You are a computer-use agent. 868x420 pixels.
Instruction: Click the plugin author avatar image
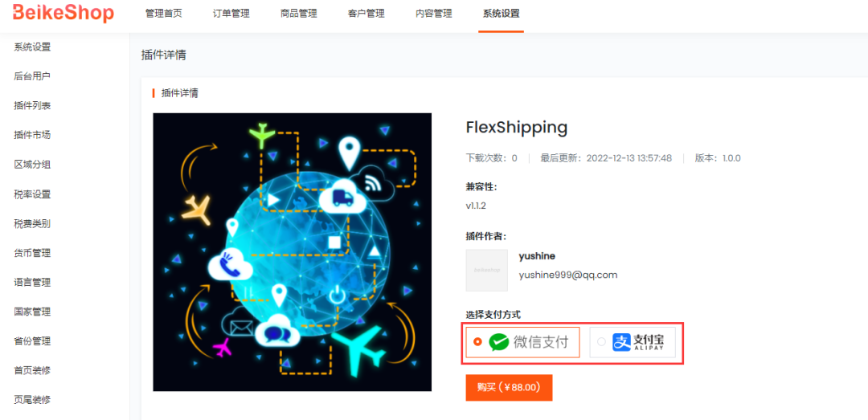486,270
